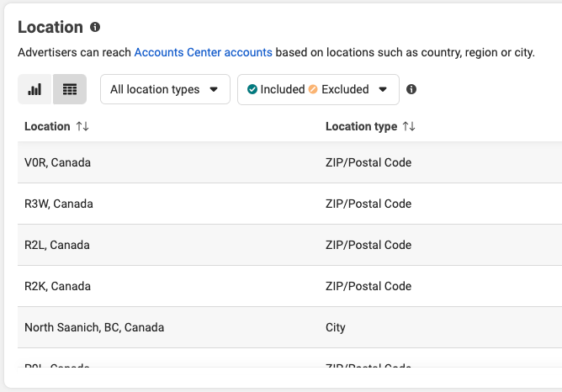Viewport: 562px width, 392px height.
Task: Click the Location column header
Action: pyautogui.click(x=47, y=126)
